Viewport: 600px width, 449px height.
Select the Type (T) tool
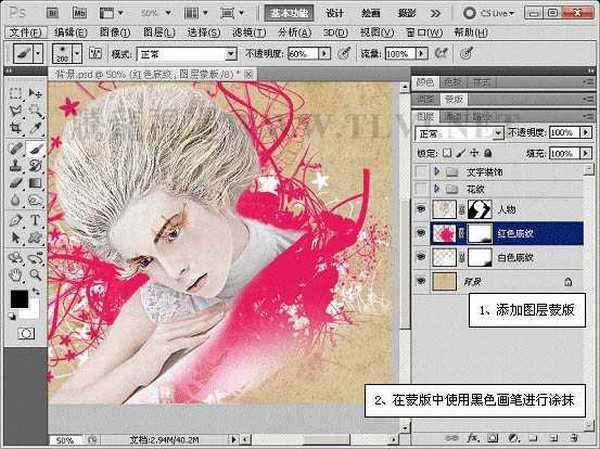(x=34, y=220)
